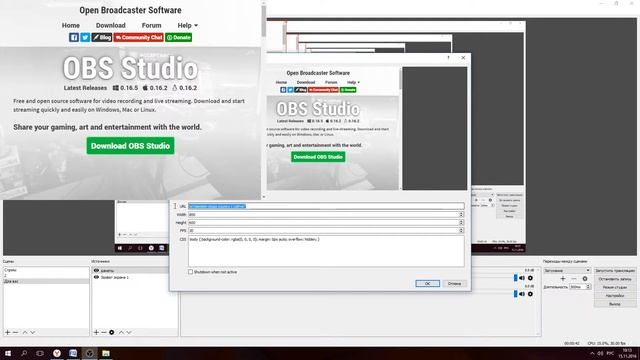The width and height of the screenshot is (640, 360).
Task: Open source properties with the gear icon
Action: [111, 332]
